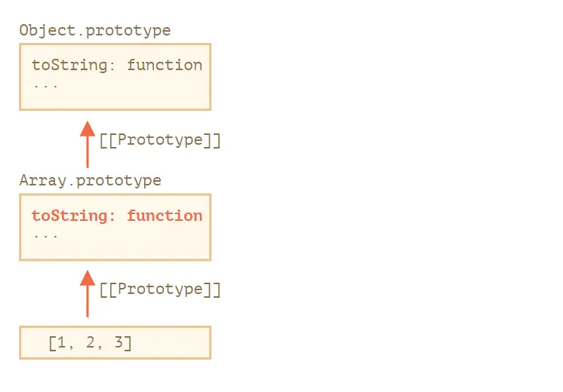563x392 pixels.
Task: Click the red arrow pointing to Array.prototype
Action: tap(88, 294)
